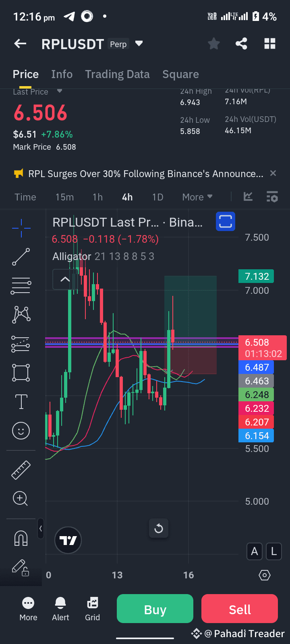Image resolution: width=290 pixels, height=644 pixels.
Task: Click the RPLUSDT Last Price chart title
Action: [x=128, y=222]
